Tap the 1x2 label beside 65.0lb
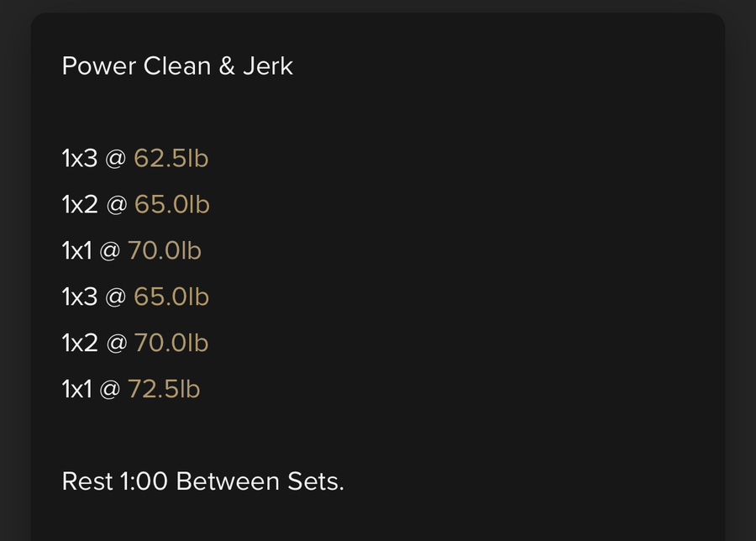Viewport: 756px width, 541px height. (x=80, y=204)
